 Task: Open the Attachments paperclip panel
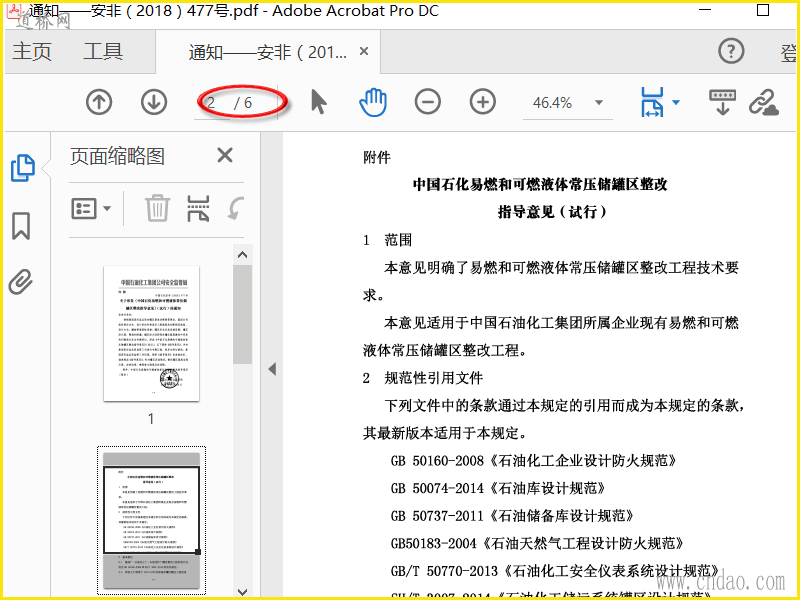point(21,282)
